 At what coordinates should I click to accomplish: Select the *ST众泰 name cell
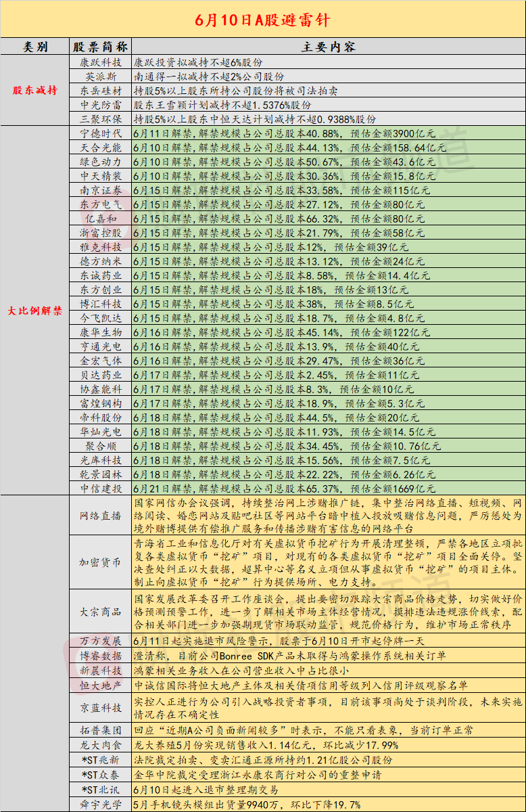pyautogui.click(x=101, y=775)
